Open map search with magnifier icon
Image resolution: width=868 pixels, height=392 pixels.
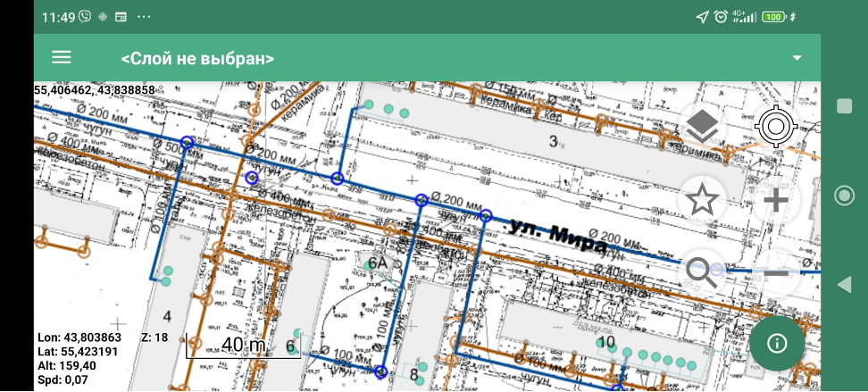tap(703, 272)
